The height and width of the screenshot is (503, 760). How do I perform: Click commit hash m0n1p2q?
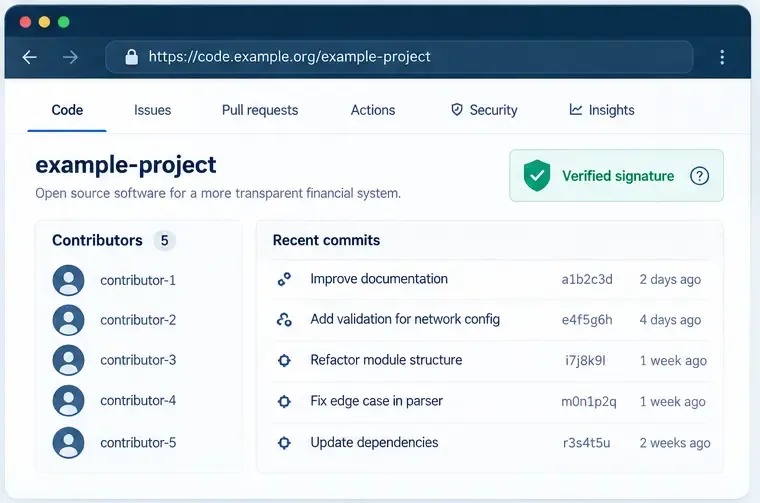coord(589,402)
